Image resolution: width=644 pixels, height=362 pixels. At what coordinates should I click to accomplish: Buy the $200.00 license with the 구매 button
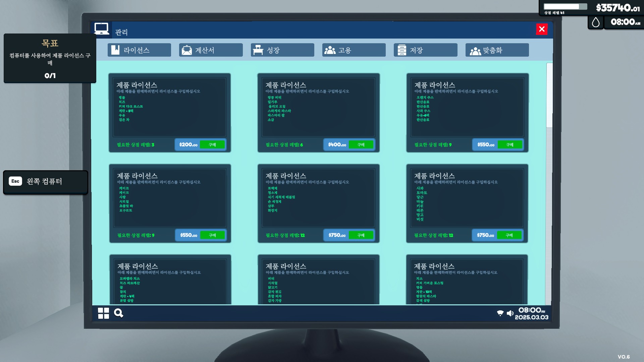pos(212,145)
